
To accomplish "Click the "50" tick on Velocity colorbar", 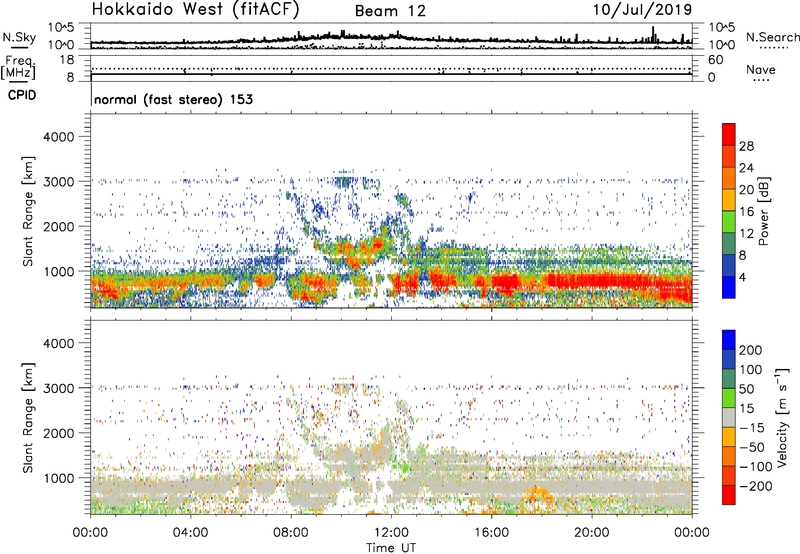I will point(746,389).
